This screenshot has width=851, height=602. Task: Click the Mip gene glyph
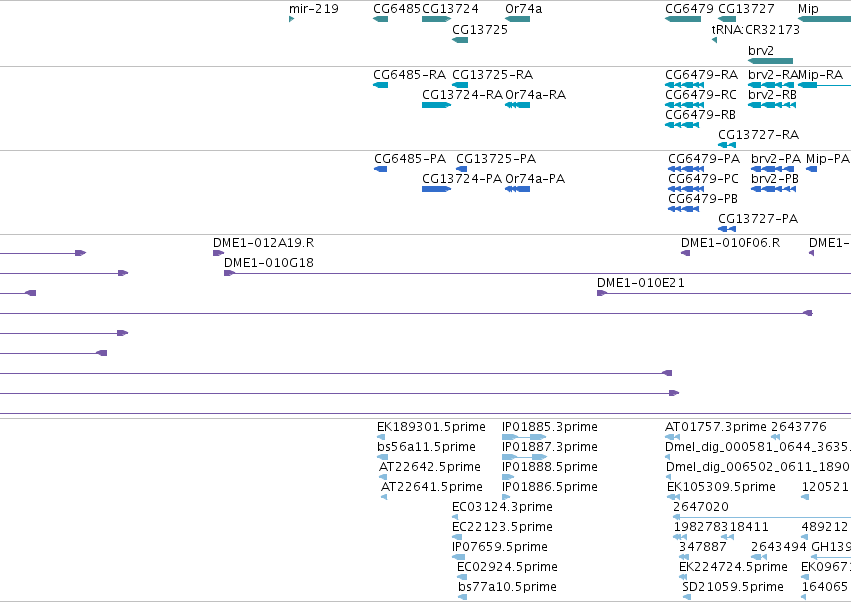pos(824,19)
